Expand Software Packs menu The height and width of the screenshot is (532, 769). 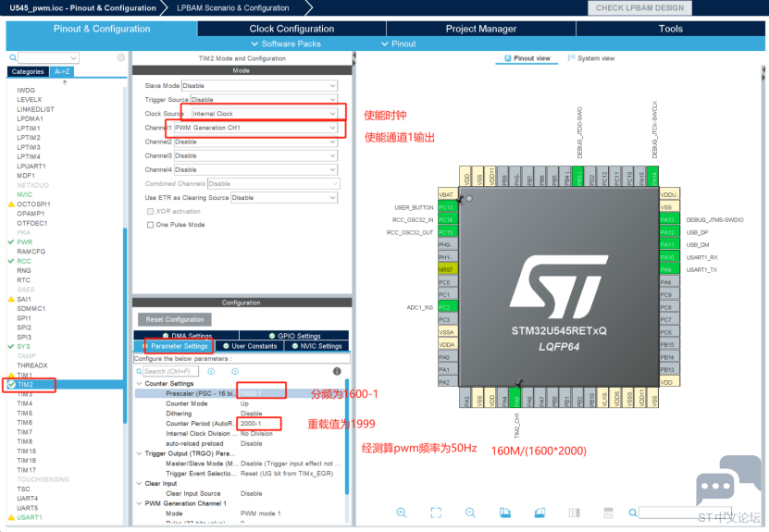286,43
